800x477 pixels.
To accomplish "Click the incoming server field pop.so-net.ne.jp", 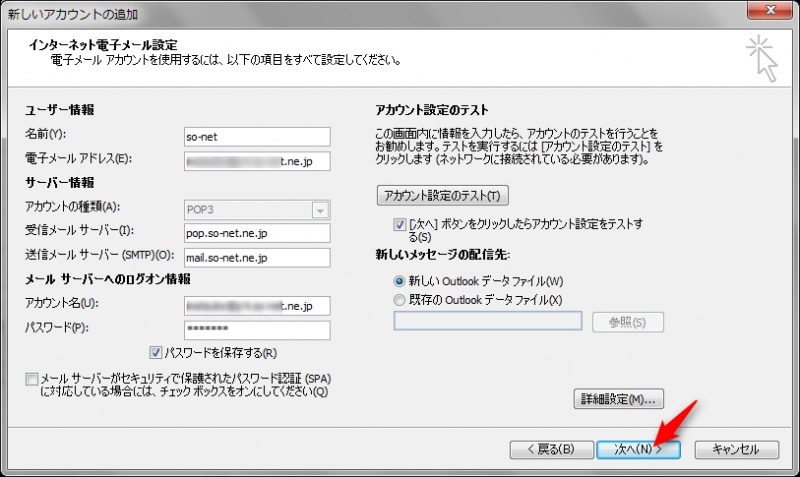I will (257, 233).
